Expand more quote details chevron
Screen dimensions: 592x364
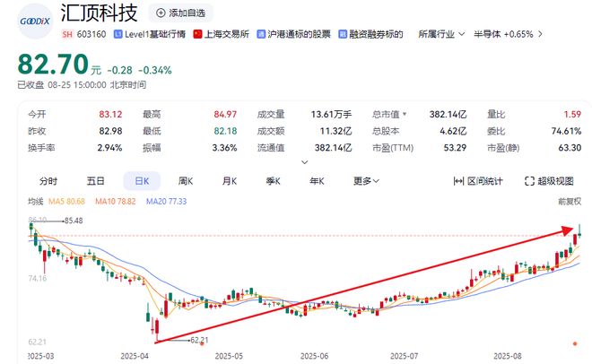(x=305, y=162)
